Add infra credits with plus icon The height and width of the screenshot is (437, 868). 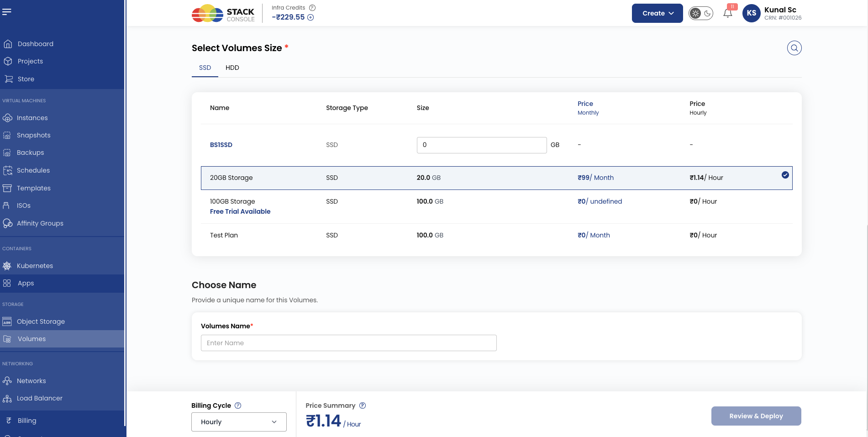click(310, 17)
